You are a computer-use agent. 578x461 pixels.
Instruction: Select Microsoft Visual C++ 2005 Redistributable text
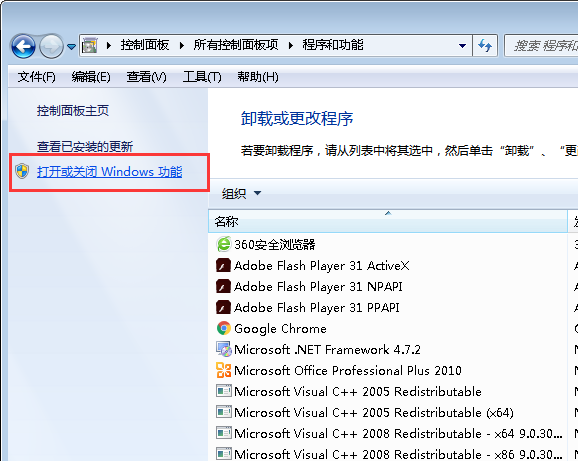[358, 391]
